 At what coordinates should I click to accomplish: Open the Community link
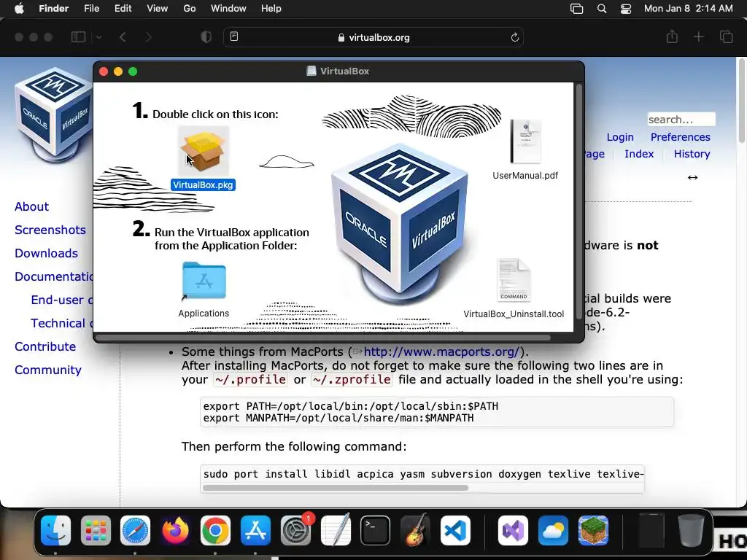point(48,370)
